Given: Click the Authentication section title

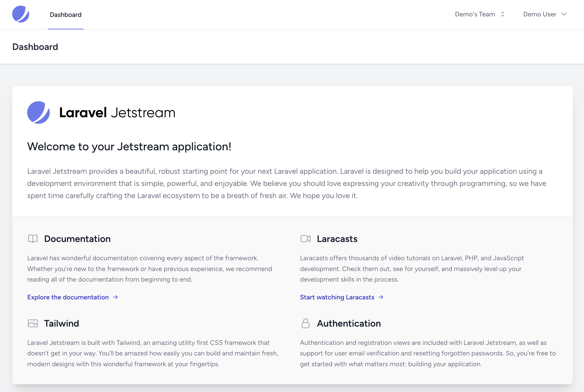Looking at the screenshot, I should 349,323.
